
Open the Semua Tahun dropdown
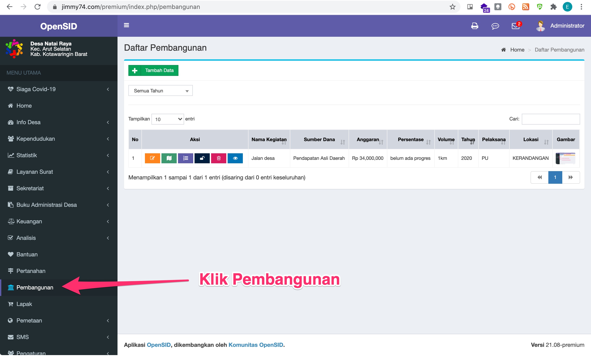(160, 90)
